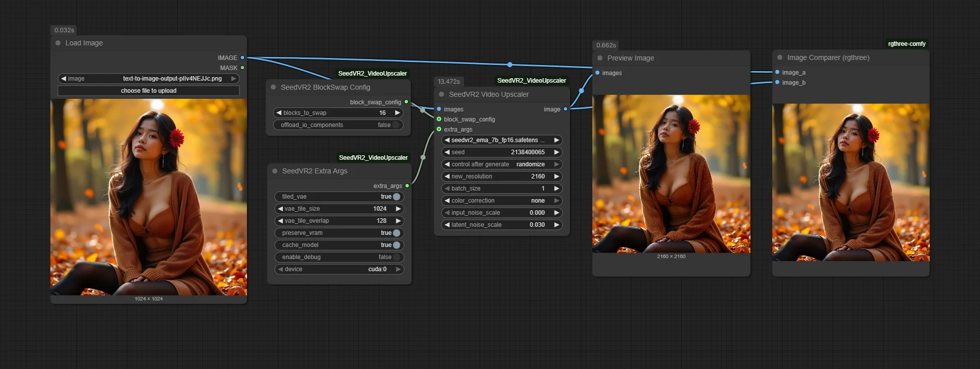
Task: Increase blocks_to_swap with right arrow
Action: pos(397,113)
